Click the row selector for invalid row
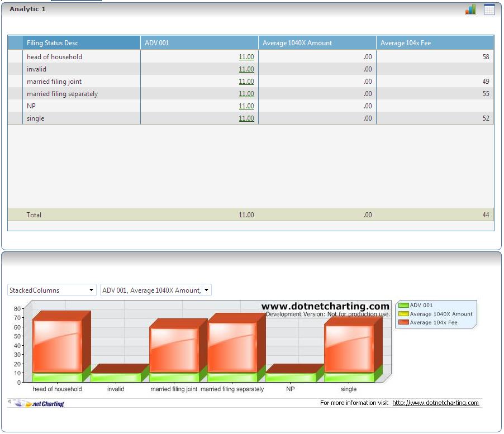This screenshot has width=504, height=434. tap(16, 69)
